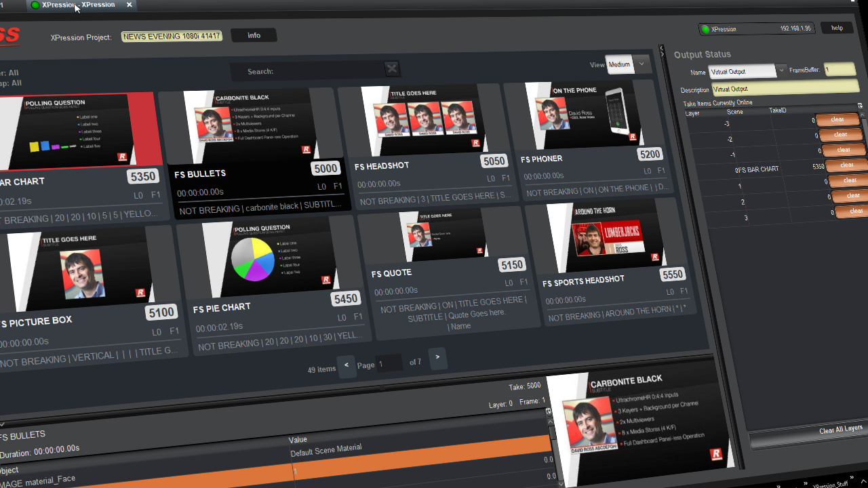Open the View size dropdown arrow
The height and width of the screenshot is (488, 868).
point(642,64)
